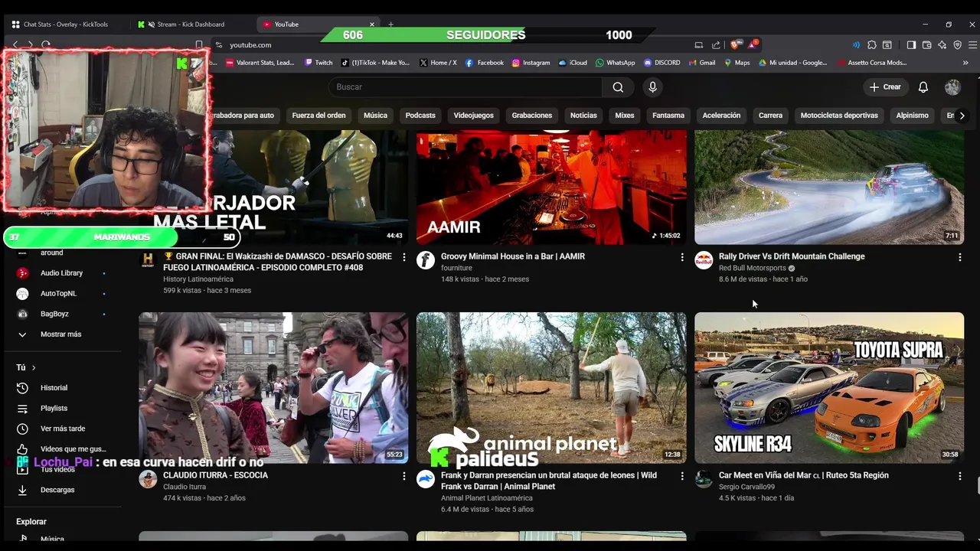Viewport: 980px width, 551px height.
Task: Open options menu for GRAN FINAL Wakizashi video
Action: click(x=404, y=257)
